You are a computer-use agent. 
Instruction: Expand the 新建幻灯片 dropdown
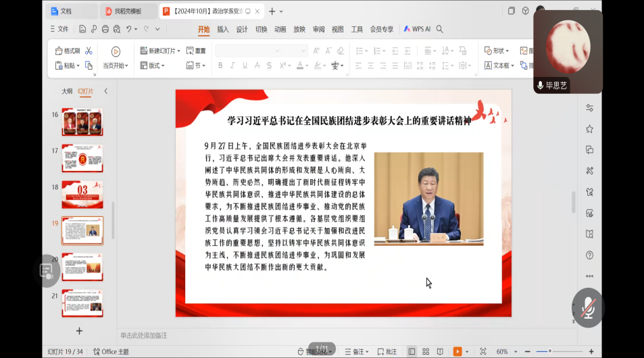[178, 51]
